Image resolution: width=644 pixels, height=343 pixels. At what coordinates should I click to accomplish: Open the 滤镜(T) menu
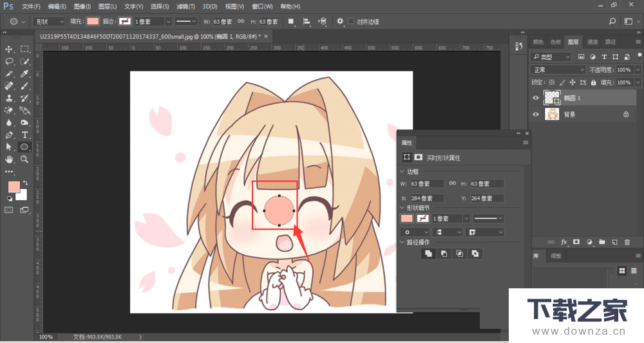pos(185,6)
